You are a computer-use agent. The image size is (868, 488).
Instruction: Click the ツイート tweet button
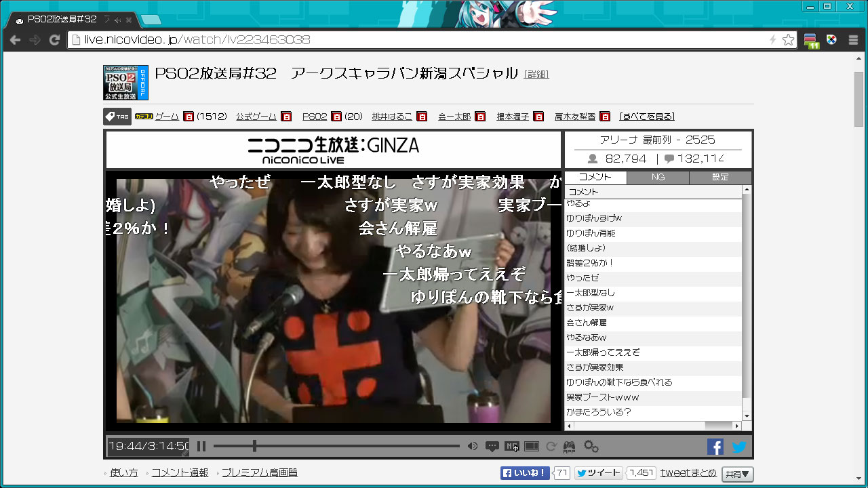(599, 473)
